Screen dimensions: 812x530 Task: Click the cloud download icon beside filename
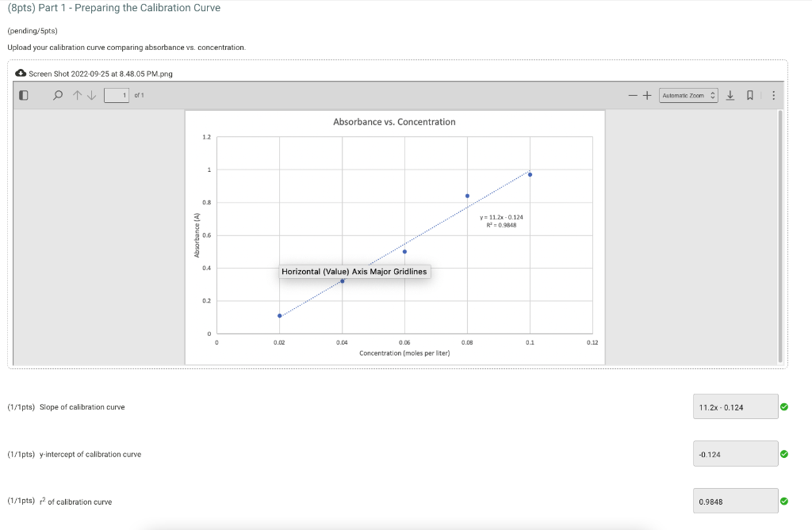point(21,73)
